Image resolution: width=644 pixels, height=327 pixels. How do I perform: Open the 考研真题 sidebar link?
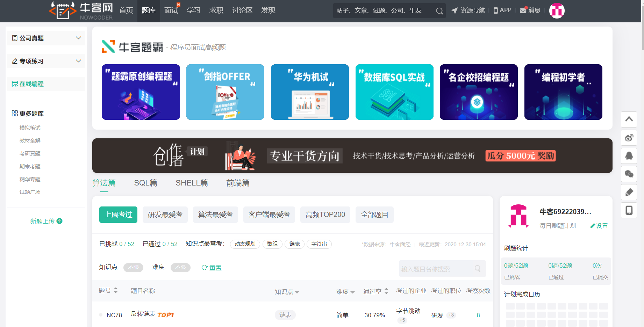(30, 154)
